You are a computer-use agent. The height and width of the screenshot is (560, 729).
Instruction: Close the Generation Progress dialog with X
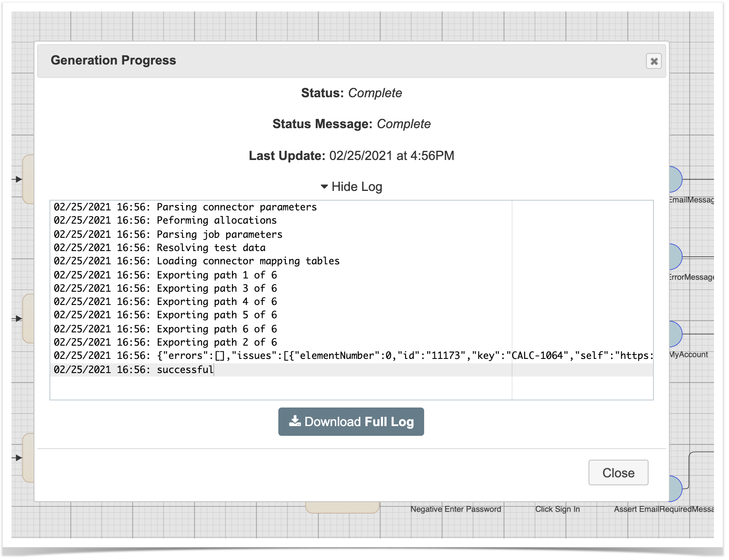[x=654, y=61]
